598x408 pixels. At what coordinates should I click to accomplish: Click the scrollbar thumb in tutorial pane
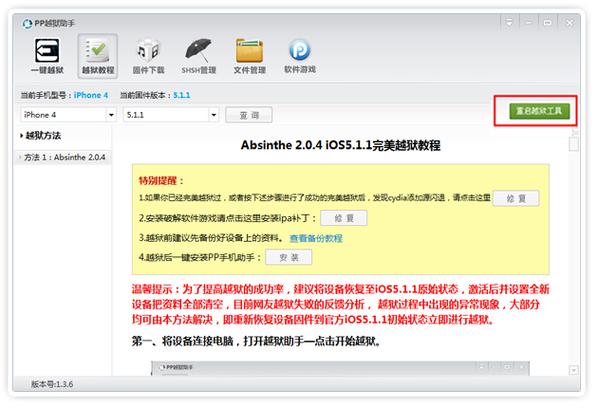point(573,145)
